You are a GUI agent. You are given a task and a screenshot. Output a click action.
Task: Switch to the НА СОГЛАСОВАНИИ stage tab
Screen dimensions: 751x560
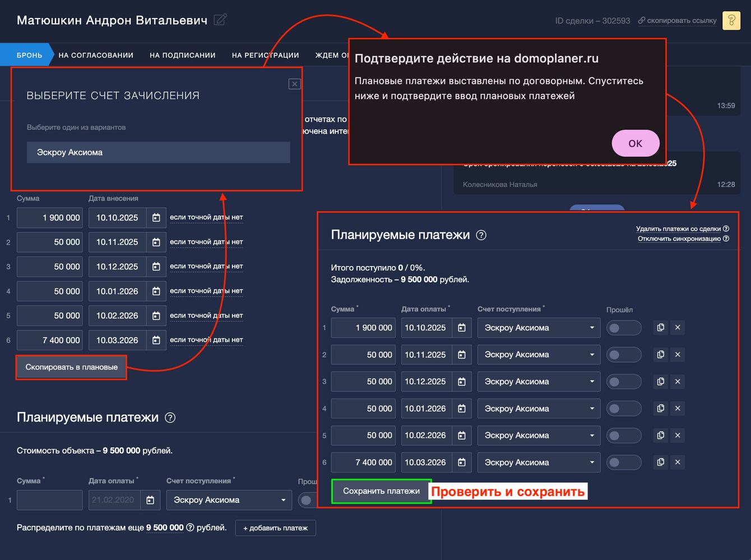click(96, 55)
